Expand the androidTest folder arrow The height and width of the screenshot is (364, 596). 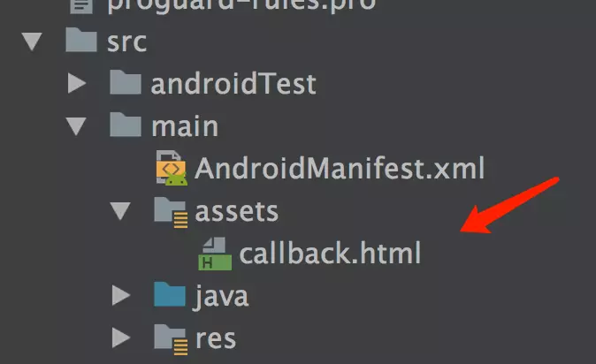point(77,83)
